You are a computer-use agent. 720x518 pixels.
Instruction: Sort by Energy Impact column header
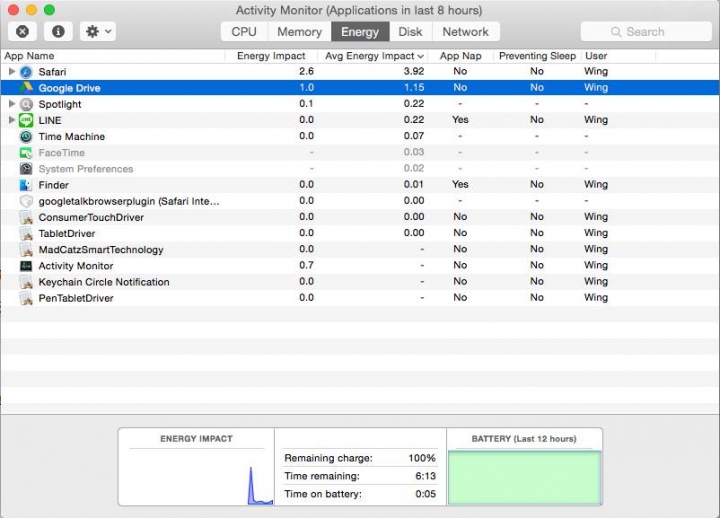pyautogui.click(x=271, y=56)
